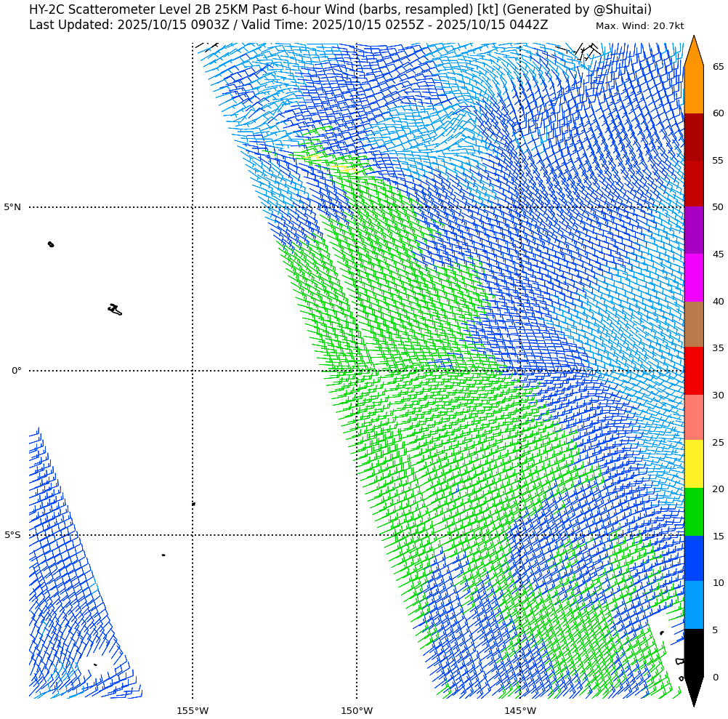
Task: Select the black 0–5 kt color band
Action: click(x=694, y=652)
